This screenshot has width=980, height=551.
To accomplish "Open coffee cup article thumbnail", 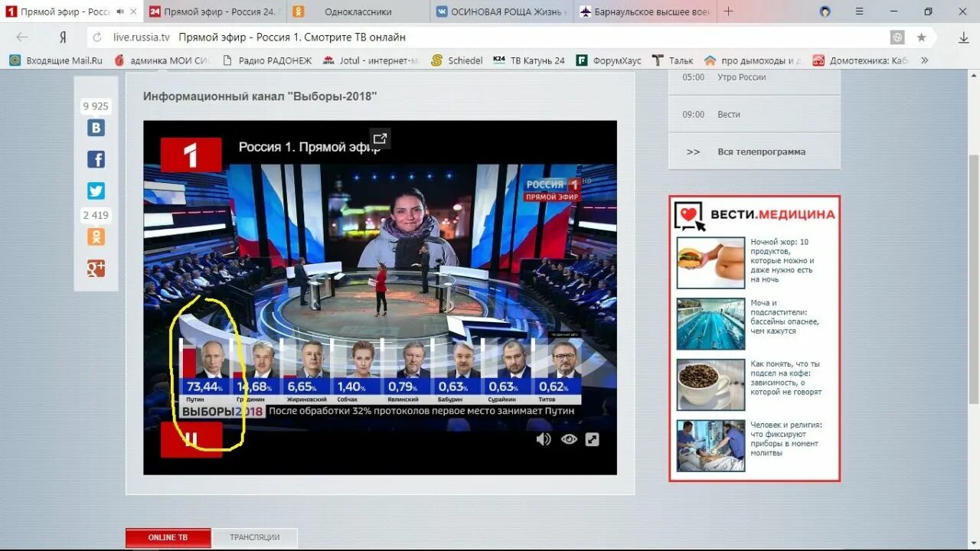I will pyautogui.click(x=710, y=385).
